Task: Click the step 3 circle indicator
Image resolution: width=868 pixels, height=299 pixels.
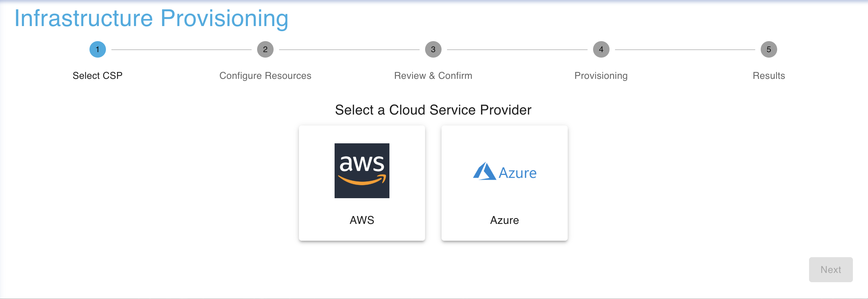Action: point(433,49)
